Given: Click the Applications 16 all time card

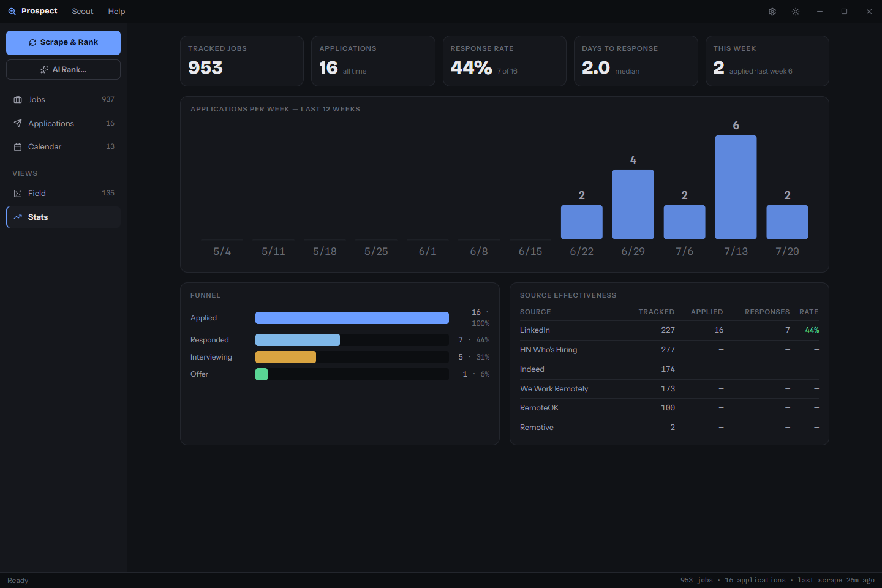Looking at the screenshot, I should 373,61.
